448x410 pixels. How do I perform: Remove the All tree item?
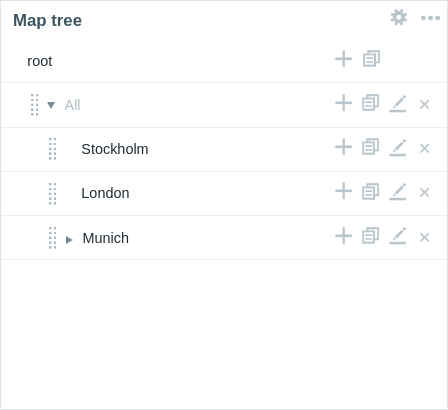click(424, 104)
